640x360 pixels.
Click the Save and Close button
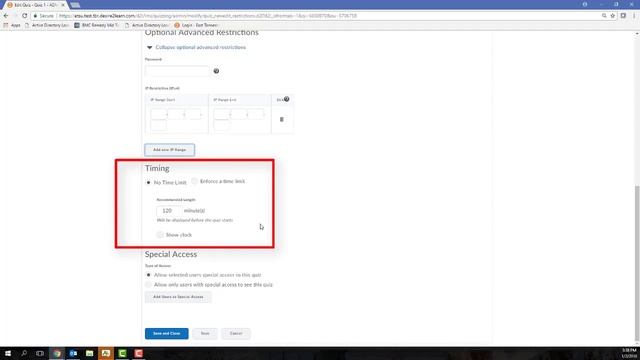(x=167, y=333)
